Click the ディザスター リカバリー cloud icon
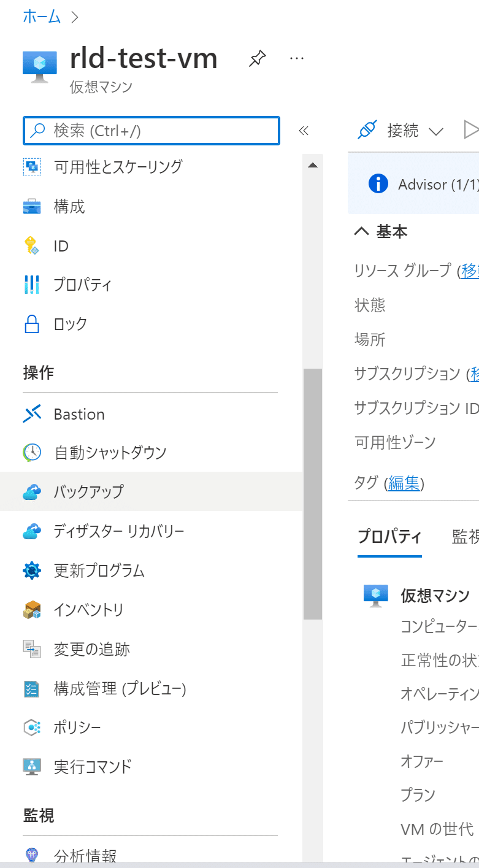479x868 pixels. 31,531
